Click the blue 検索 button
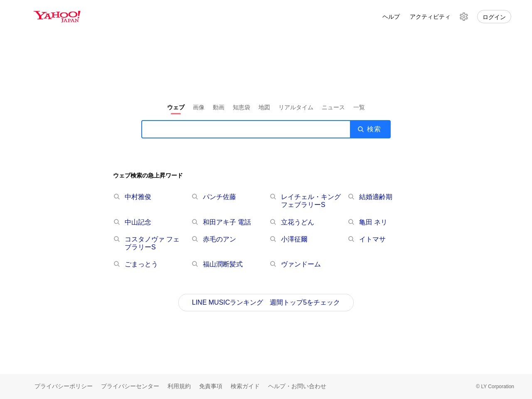Screen dimensions: 532x399 pyautogui.click(x=370, y=129)
